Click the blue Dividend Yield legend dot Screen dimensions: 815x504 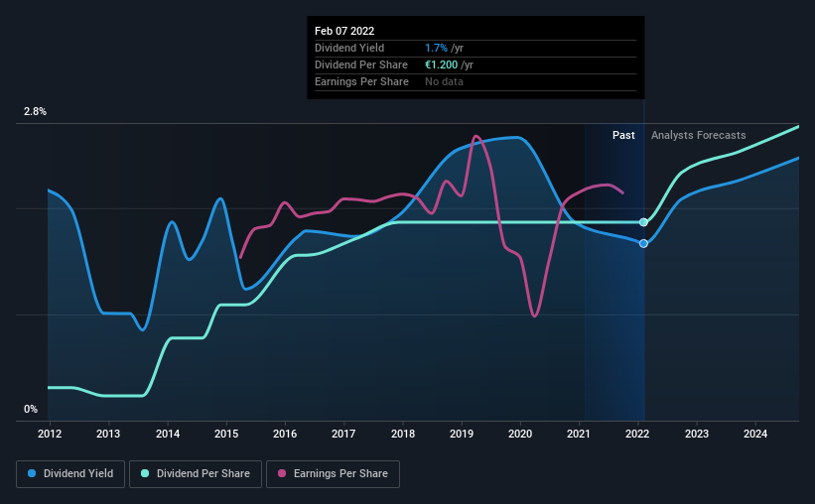32,473
